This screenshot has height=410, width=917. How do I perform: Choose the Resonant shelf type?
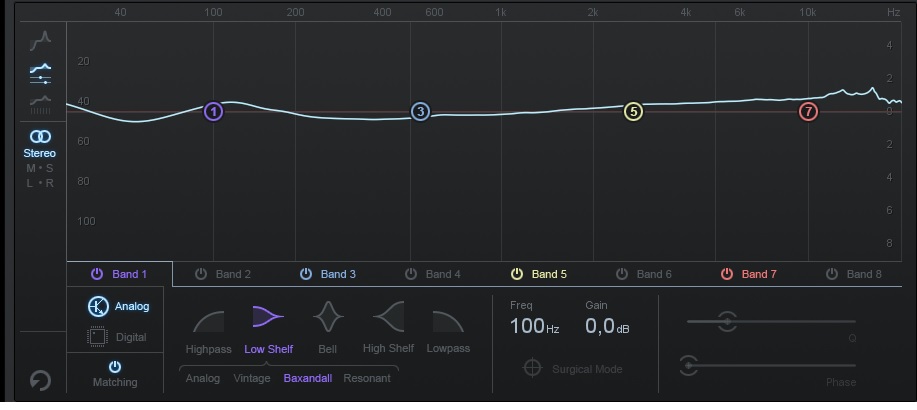[x=367, y=379]
